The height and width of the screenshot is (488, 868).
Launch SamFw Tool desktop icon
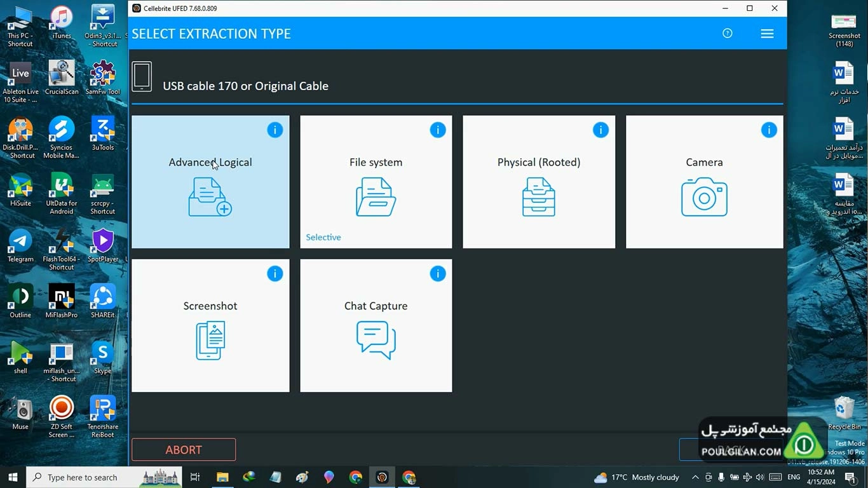103,78
